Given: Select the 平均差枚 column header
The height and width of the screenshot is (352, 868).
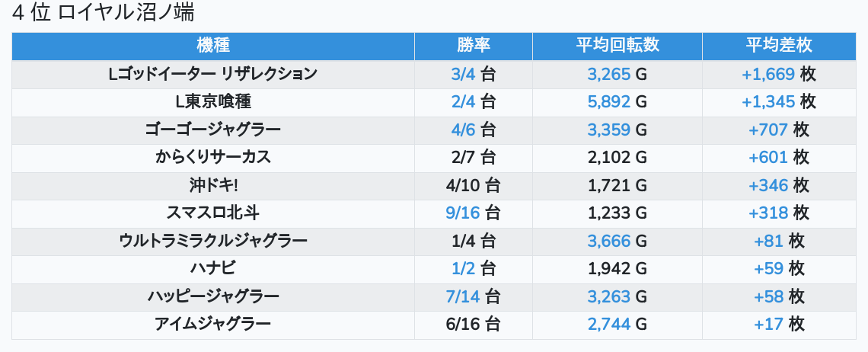Looking at the screenshot, I should click(779, 46).
